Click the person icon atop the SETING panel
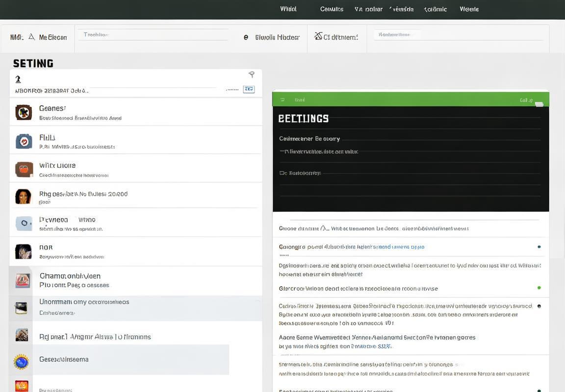Image resolution: width=565 pixels, height=392 pixels. coord(18,79)
